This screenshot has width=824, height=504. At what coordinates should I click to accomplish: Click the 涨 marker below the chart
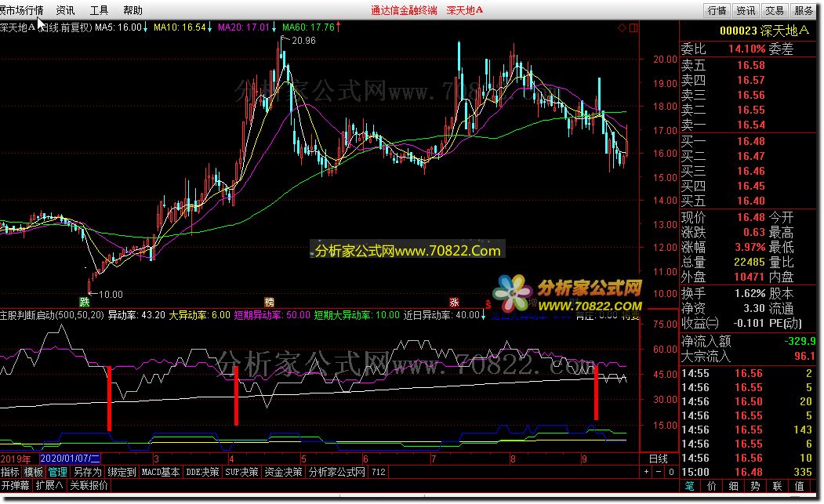pyautogui.click(x=454, y=302)
